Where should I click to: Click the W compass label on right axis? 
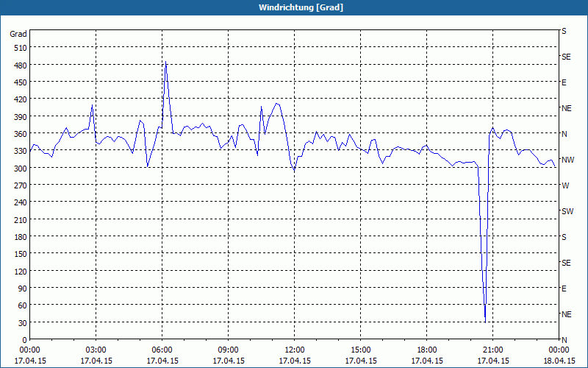click(x=565, y=186)
